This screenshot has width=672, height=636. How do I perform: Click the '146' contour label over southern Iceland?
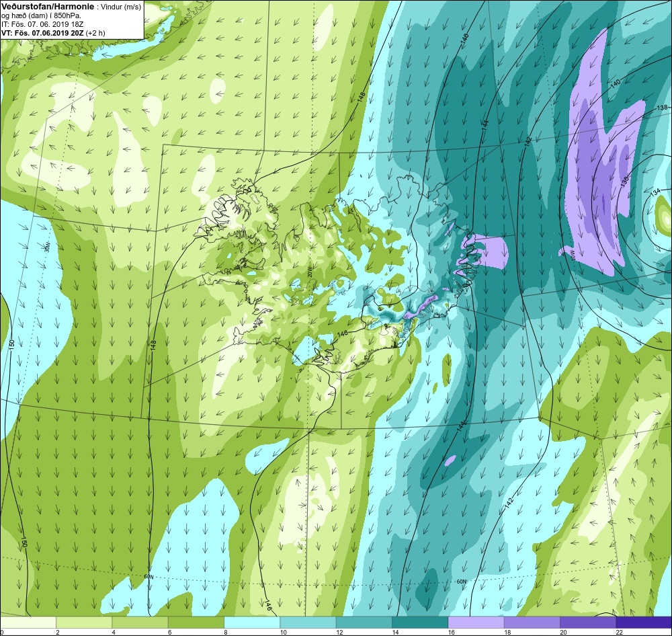coord(343,334)
